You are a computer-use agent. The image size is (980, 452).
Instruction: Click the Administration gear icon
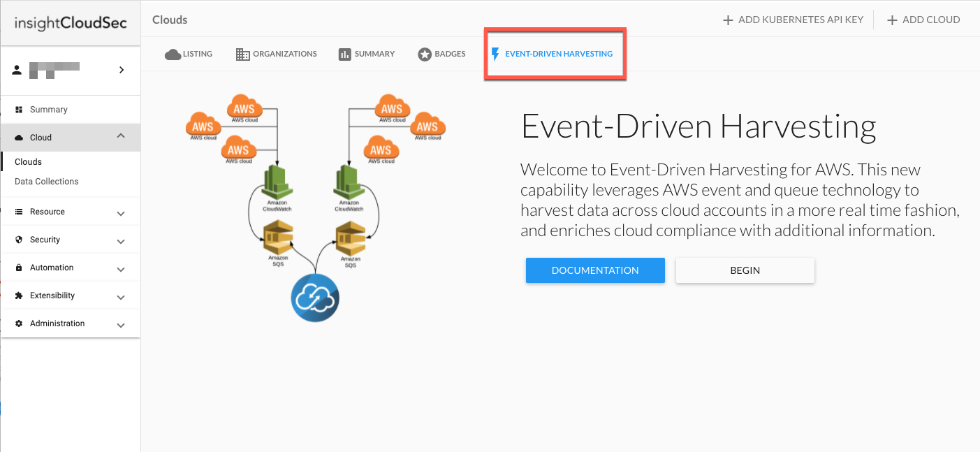19,323
